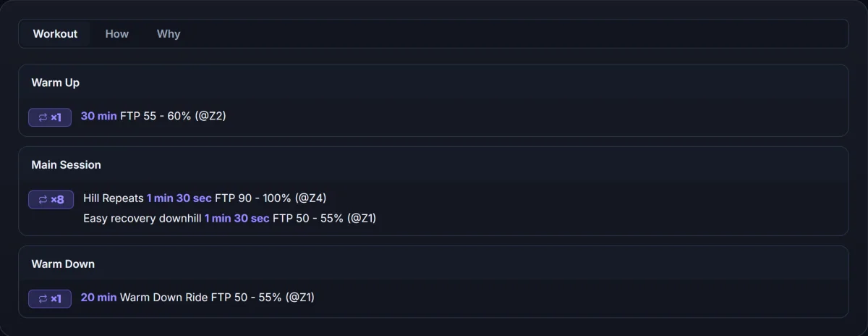Click the Hill Repeats 1 min 30 sec duration

click(x=179, y=198)
